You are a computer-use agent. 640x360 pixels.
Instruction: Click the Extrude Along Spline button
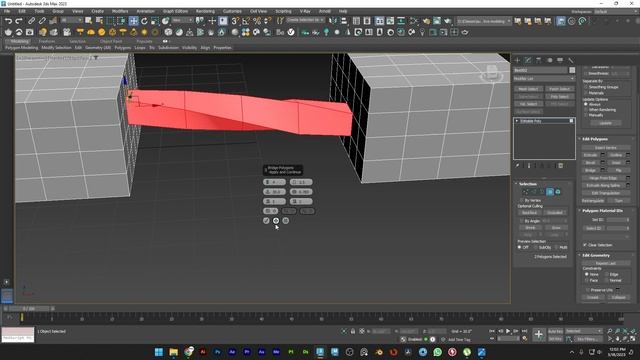click(603, 185)
